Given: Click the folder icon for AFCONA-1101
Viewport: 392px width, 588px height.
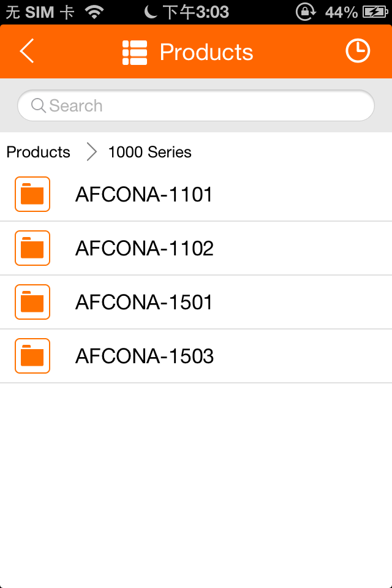Looking at the screenshot, I should (32, 194).
